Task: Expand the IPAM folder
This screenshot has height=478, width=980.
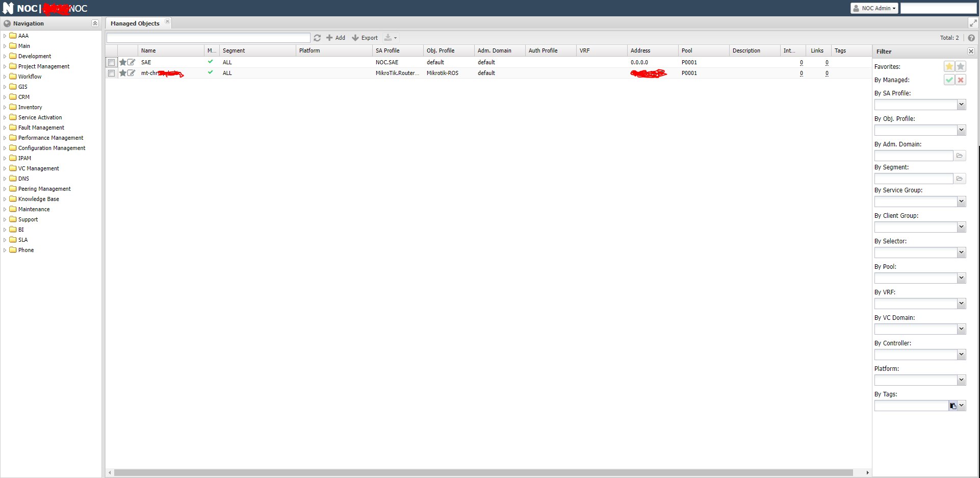Action: coord(5,158)
